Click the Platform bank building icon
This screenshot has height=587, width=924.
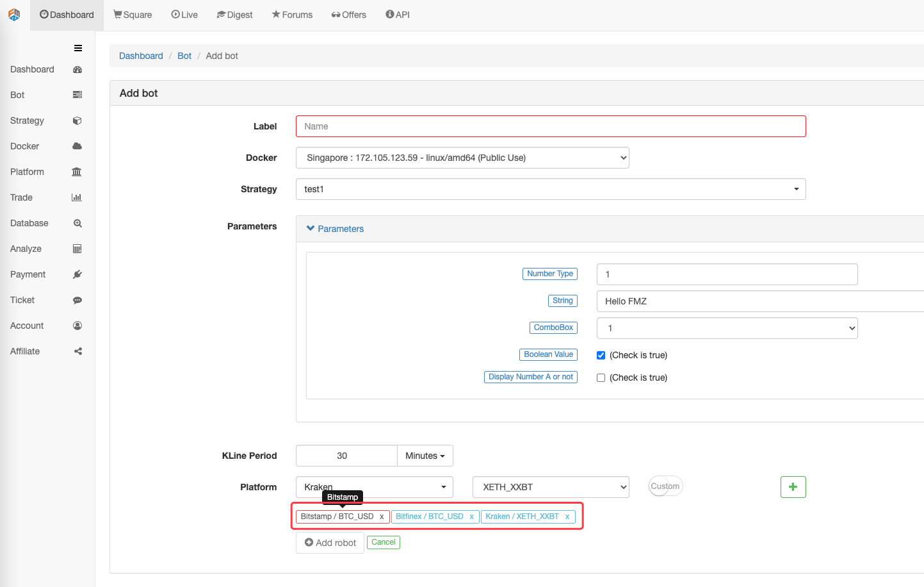[x=77, y=172]
